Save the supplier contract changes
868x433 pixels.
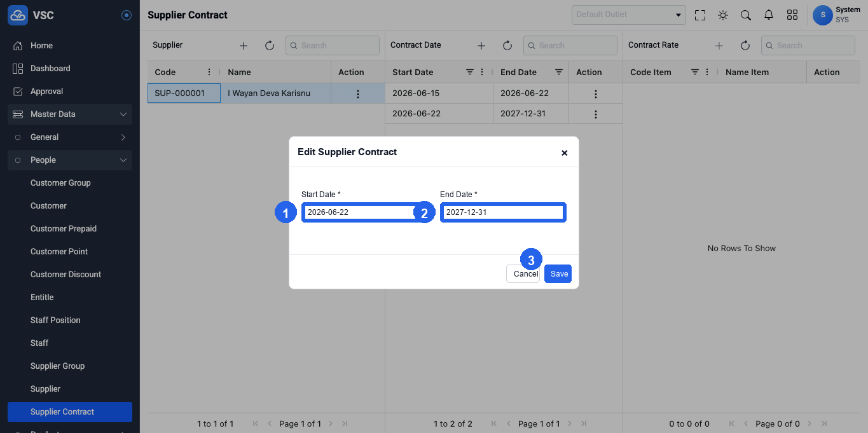(559, 274)
